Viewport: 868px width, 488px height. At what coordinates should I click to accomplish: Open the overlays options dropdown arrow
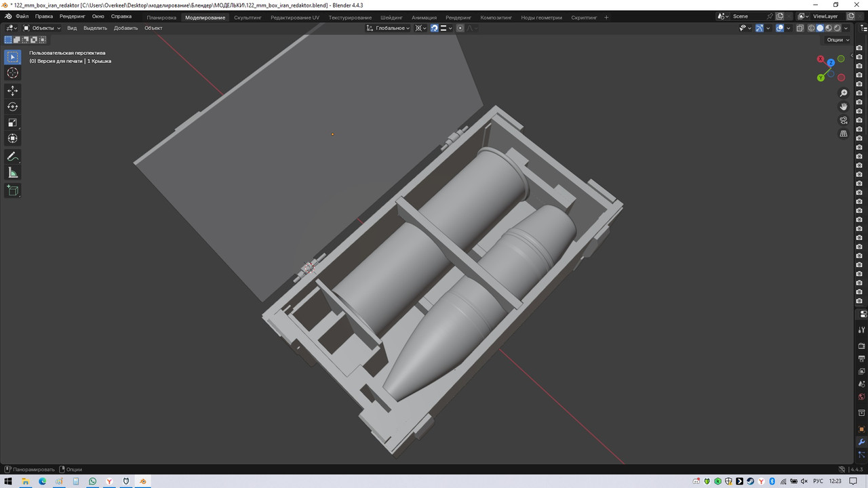pyautogui.click(x=788, y=28)
